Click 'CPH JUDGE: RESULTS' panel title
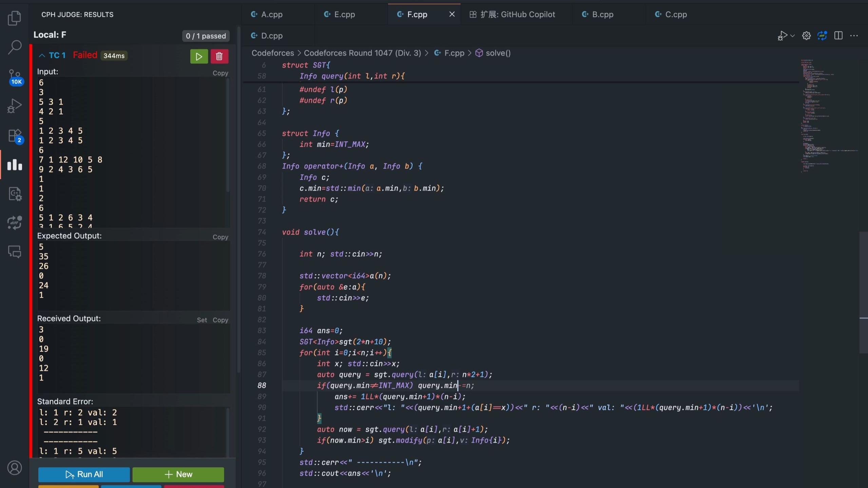Image resolution: width=868 pixels, height=488 pixels. coord(77,15)
